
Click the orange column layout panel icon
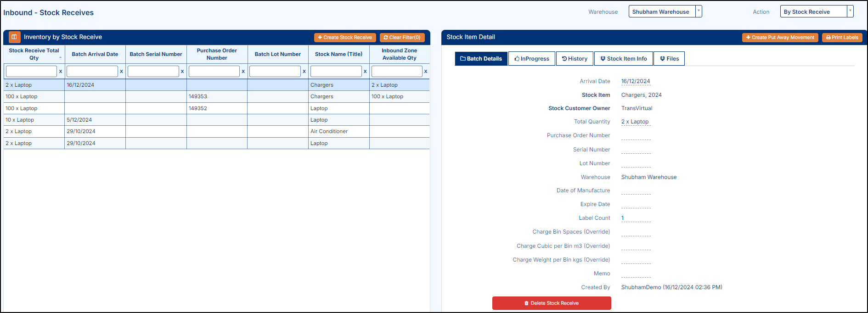point(14,37)
